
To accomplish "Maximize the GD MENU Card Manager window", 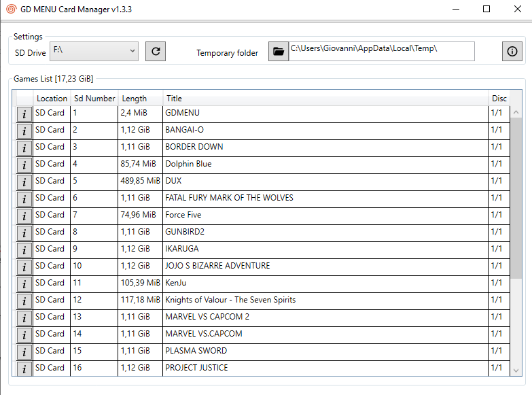I will click(x=486, y=9).
